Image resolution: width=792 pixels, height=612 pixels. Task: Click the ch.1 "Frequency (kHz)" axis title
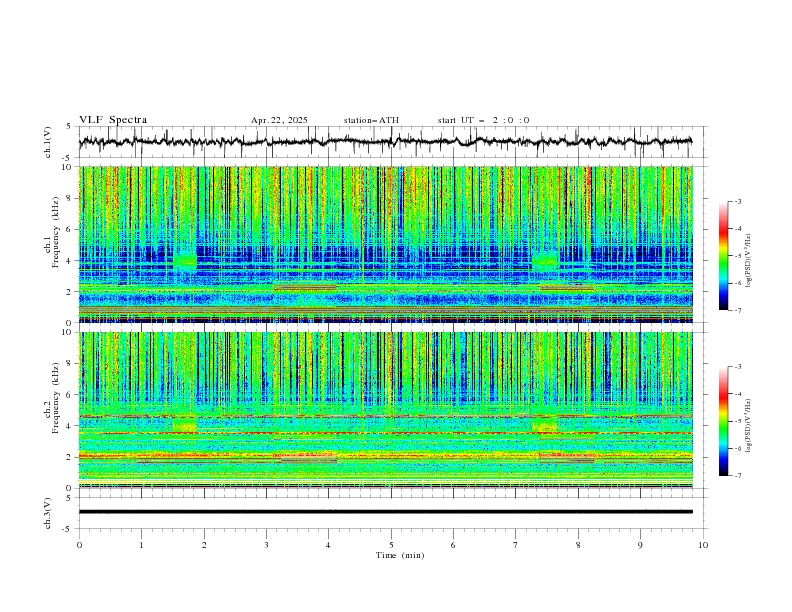click(55, 230)
